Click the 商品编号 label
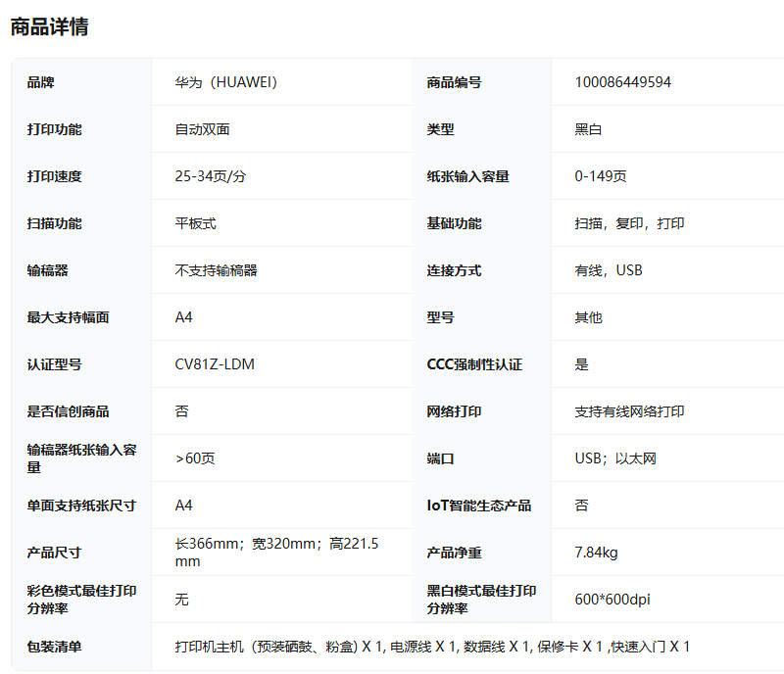 [x=454, y=82]
